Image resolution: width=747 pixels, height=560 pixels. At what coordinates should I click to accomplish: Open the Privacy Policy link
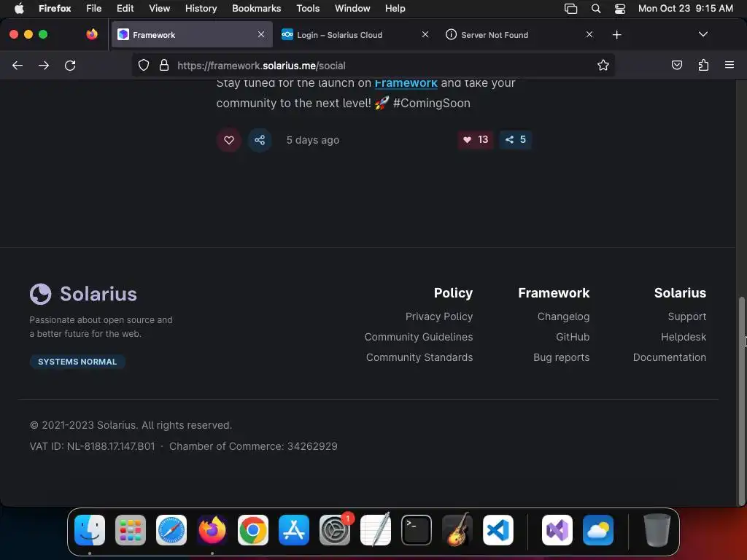tap(438, 316)
